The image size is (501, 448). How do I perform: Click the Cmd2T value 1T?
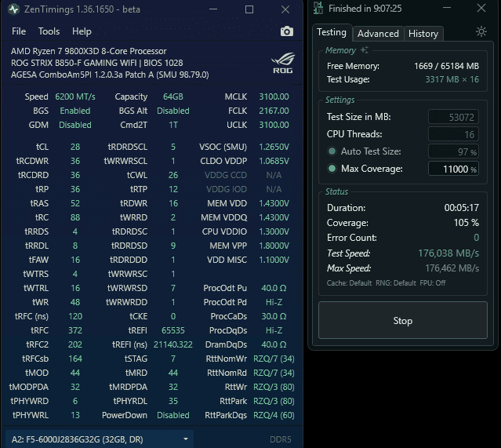click(x=172, y=125)
